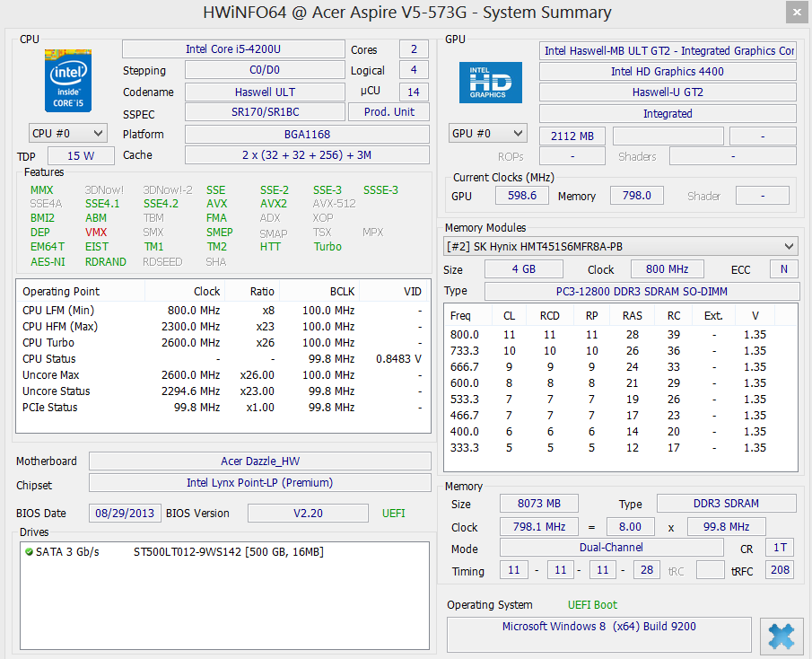Click the ECC value N field
Screen dimensions: 812x659
(x=783, y=269)
